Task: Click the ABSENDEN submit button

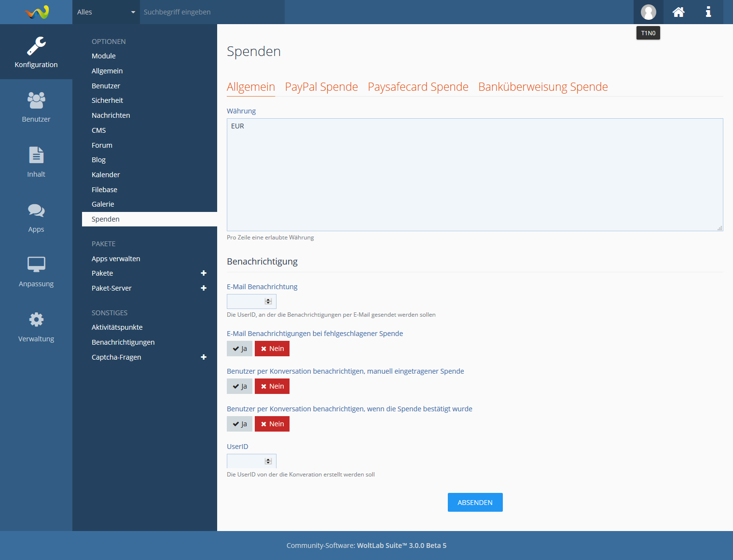Action: [x=475, y=502]
